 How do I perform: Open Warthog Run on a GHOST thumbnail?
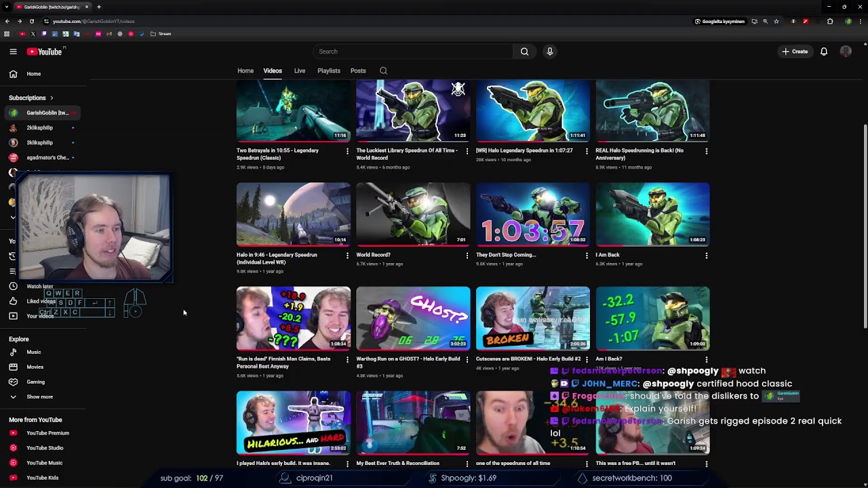pos(413,319)
